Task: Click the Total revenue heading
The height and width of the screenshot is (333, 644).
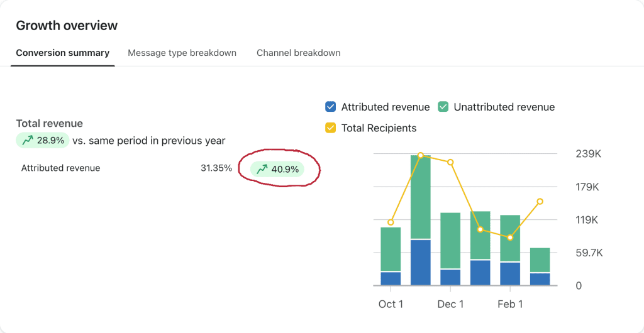Action: (49, 124)
